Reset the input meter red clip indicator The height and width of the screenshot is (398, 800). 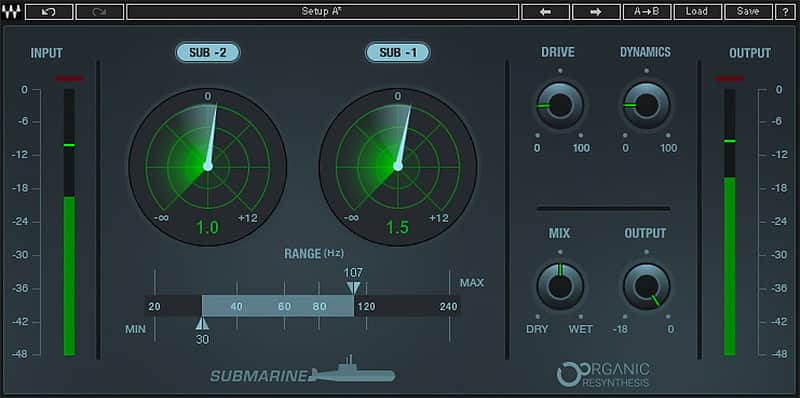[x=69, y=79]
